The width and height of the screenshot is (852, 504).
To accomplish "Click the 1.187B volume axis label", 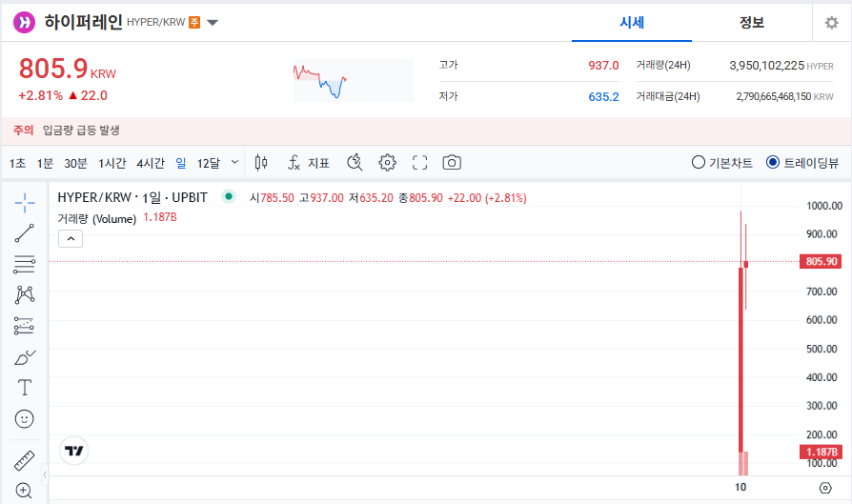I will coord(822,452).
